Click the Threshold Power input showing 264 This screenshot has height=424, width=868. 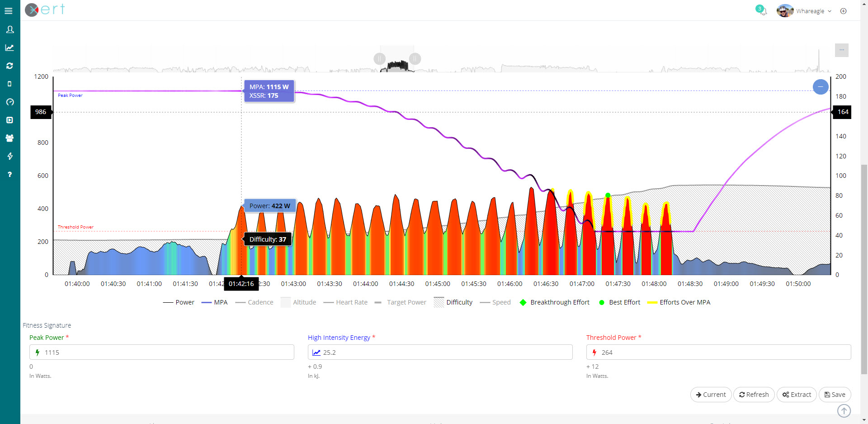coord(719,352)
